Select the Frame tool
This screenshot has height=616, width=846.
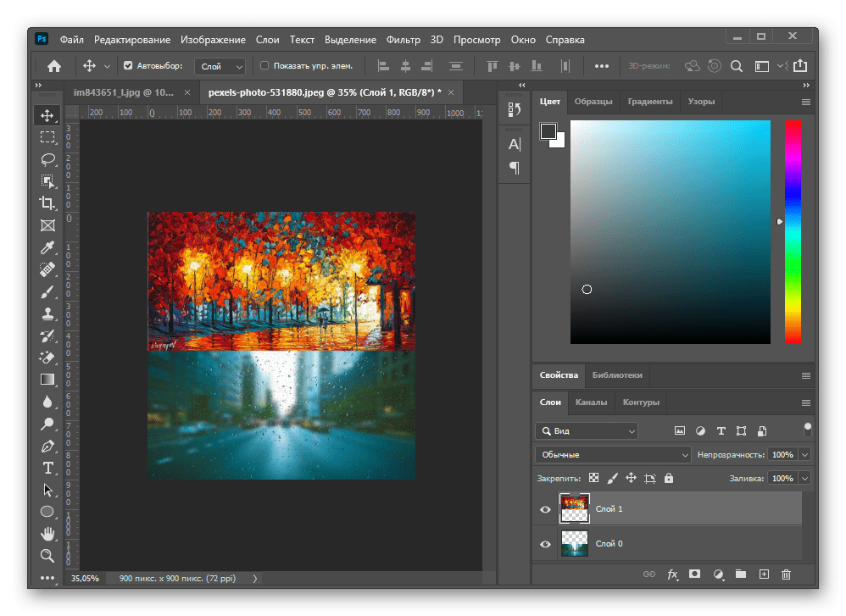pos(47,225)
